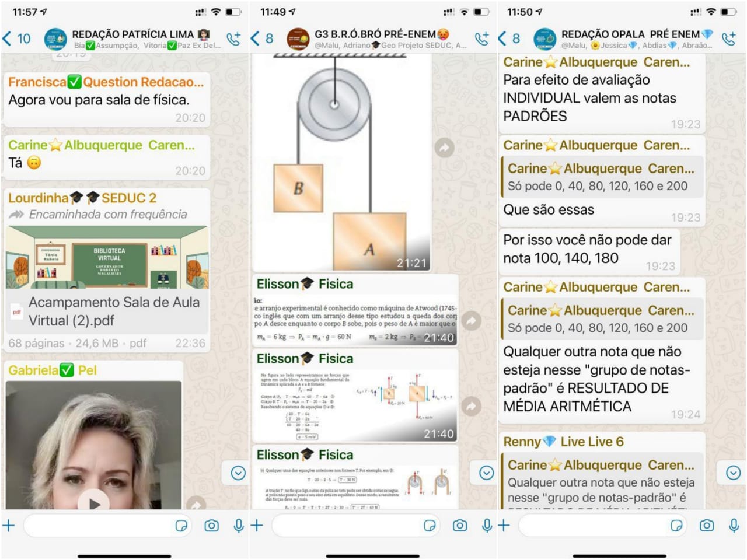Forward the 21:40 force equations image

471,406
